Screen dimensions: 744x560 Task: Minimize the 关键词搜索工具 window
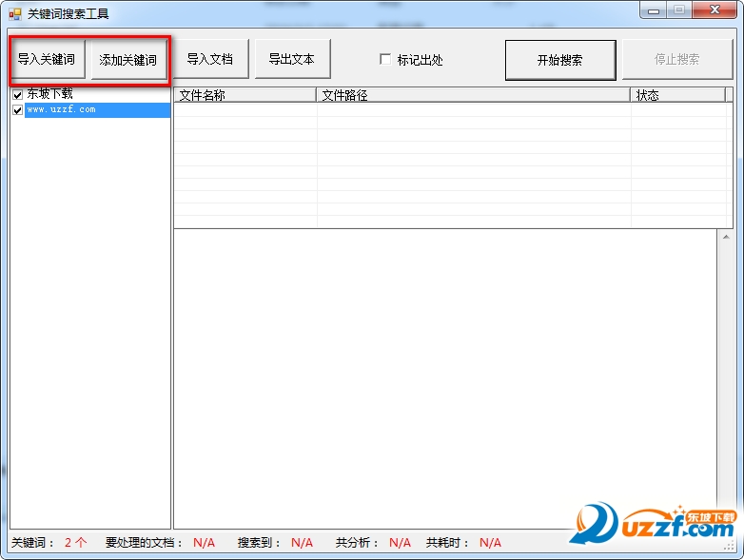click(x=654, y=10)
